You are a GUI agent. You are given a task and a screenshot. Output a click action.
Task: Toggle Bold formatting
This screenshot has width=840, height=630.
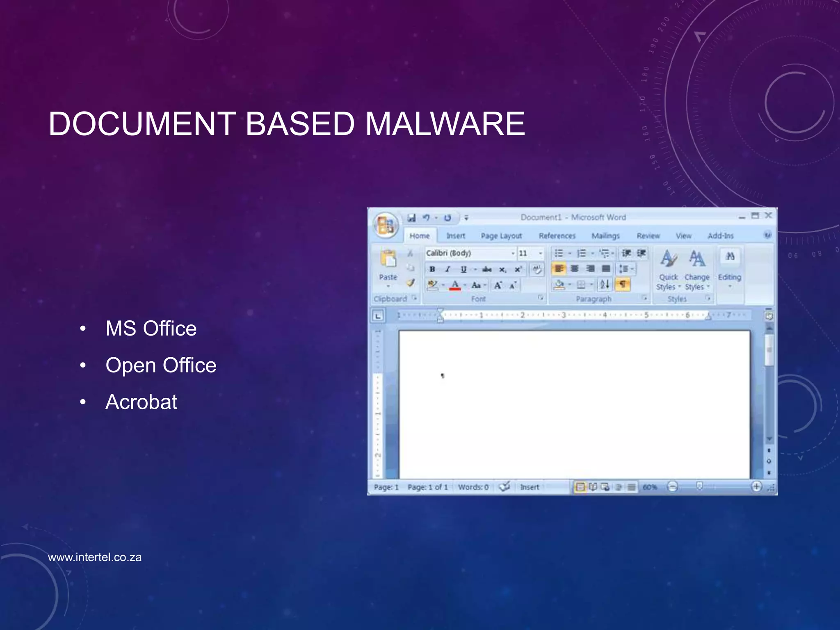[x=432, y=269]
